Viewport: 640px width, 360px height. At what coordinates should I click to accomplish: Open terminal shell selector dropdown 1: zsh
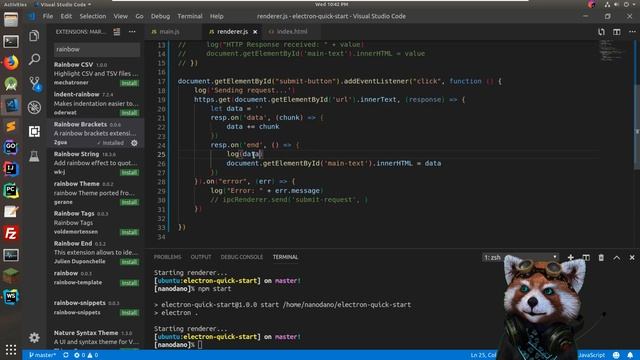(x=520, y=258)
